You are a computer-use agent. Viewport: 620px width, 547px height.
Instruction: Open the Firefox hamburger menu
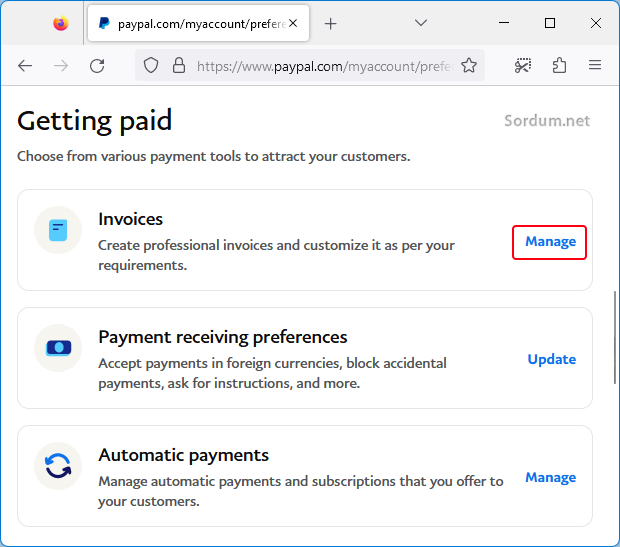tap(595, 65)
